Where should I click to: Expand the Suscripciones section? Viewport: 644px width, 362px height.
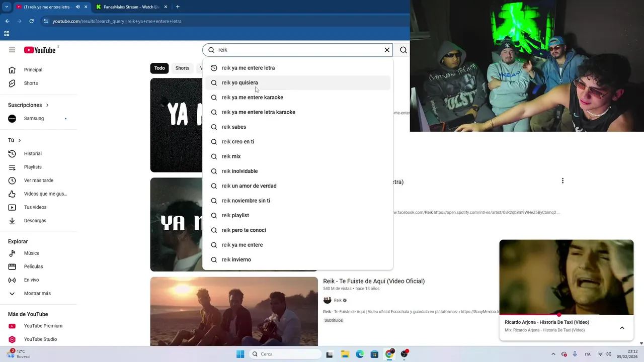(x=28, y=105)
